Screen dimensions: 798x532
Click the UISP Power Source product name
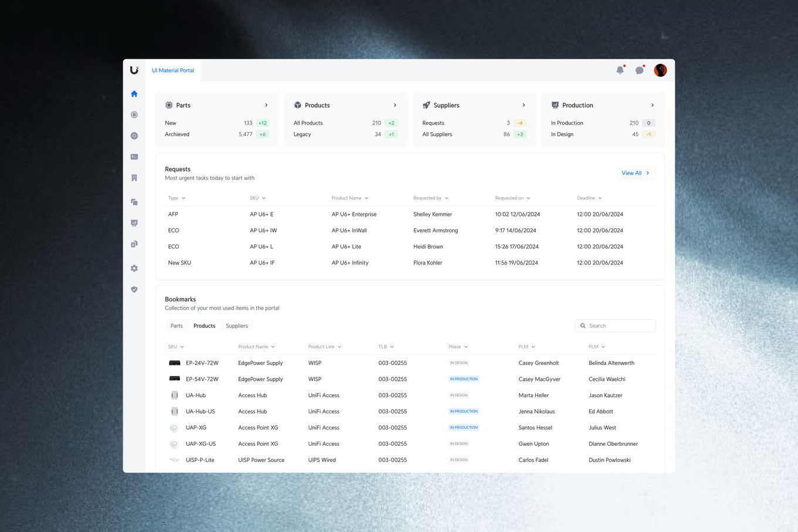click(x=261, y=460)
